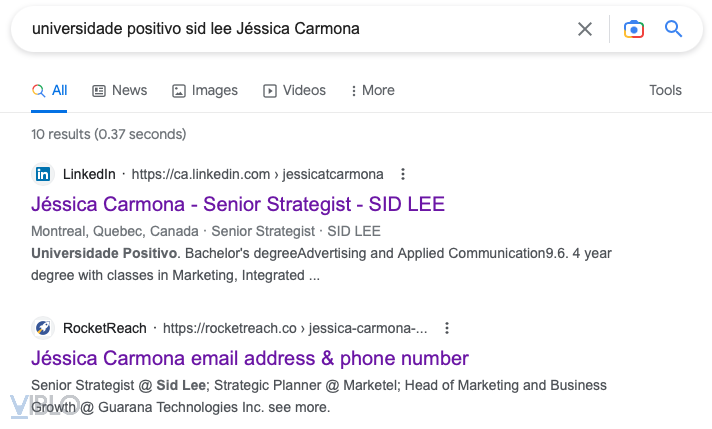Screen dimensions: 712x429
Task: Select the All results tab
Action: [x=50, y=90]
